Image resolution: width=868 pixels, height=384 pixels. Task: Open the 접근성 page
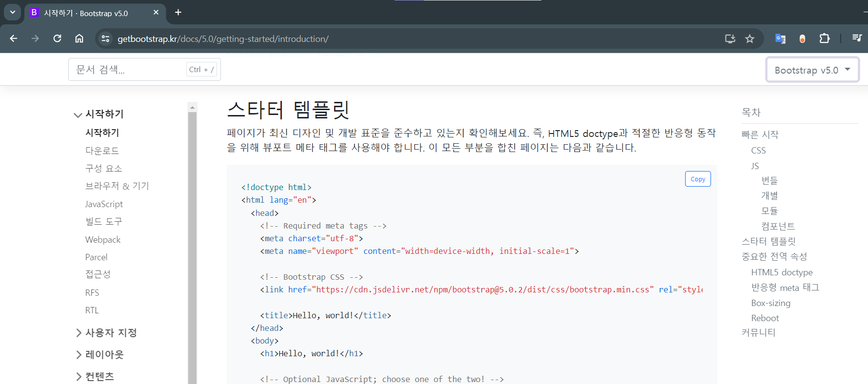[x=98, y=274]
